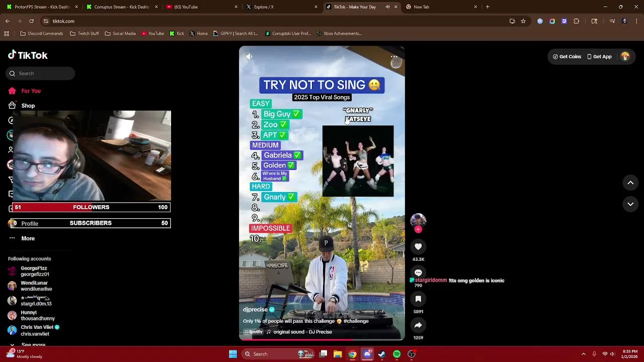Screen dimensions: 644x362
Task: Reload the TikTok page
Action: pos(31,21)
